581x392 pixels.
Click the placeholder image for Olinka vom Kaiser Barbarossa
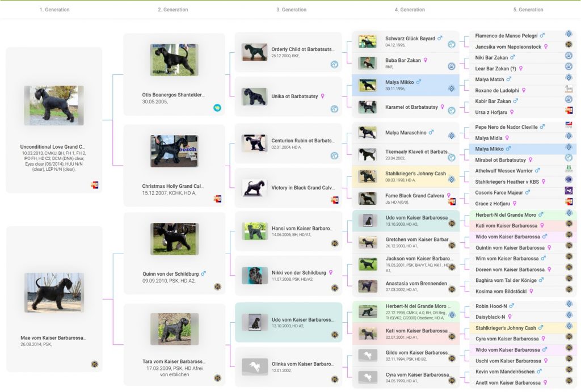[x=255, y=367]
